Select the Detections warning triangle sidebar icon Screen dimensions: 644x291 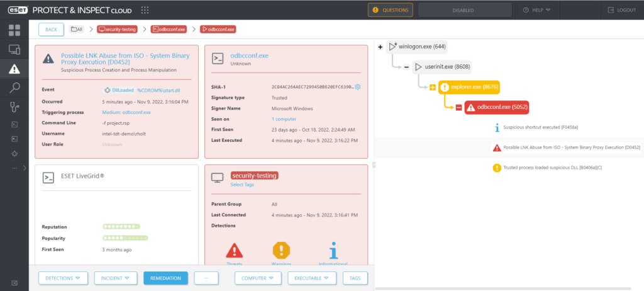click(14, 69)
